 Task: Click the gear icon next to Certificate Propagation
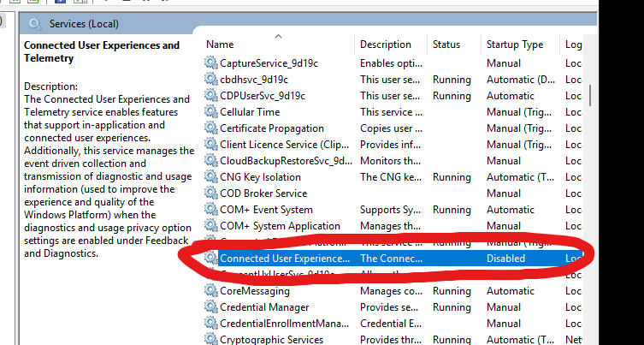pos(210,128)
